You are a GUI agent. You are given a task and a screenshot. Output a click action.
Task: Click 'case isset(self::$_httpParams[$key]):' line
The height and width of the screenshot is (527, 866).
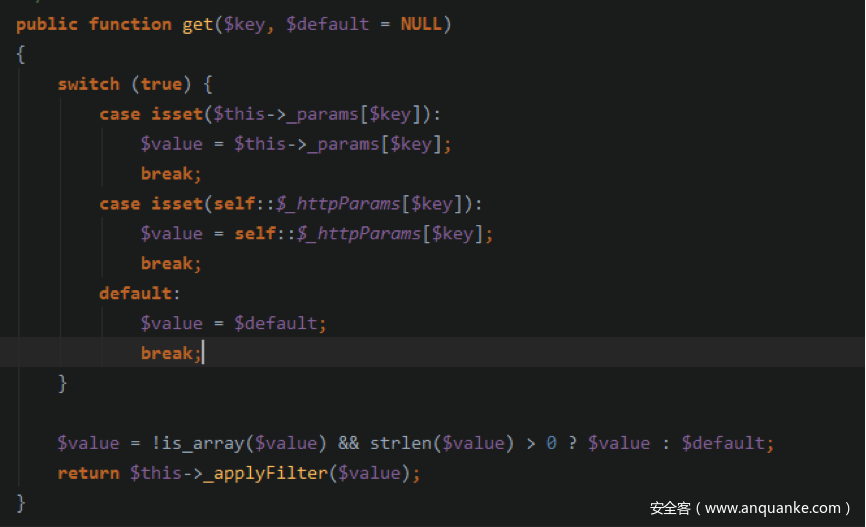291,204
